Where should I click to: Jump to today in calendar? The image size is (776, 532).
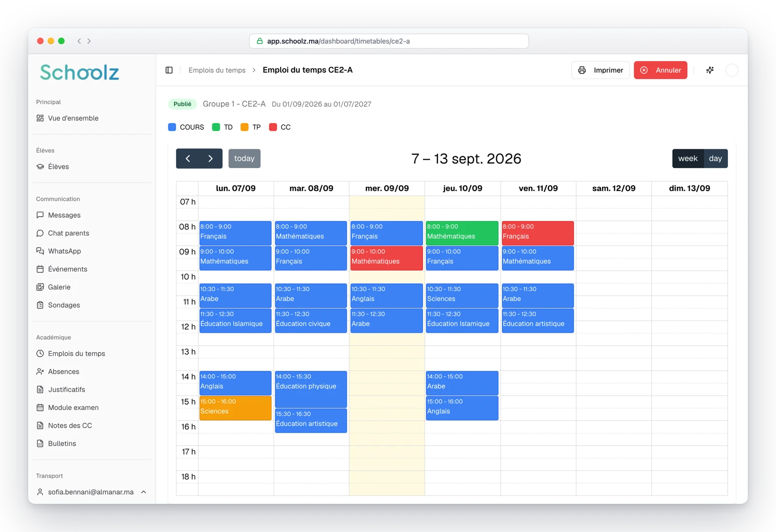coord(244,159)
